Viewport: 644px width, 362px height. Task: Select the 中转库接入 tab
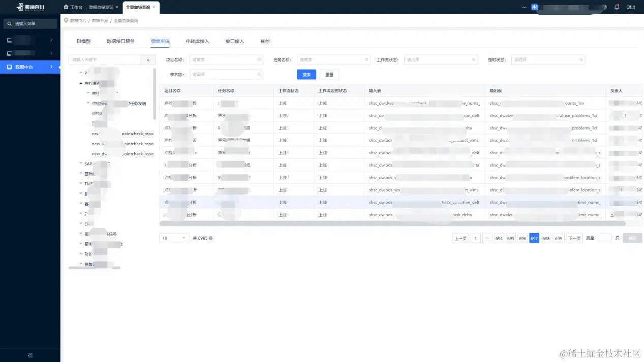[197, 41]
